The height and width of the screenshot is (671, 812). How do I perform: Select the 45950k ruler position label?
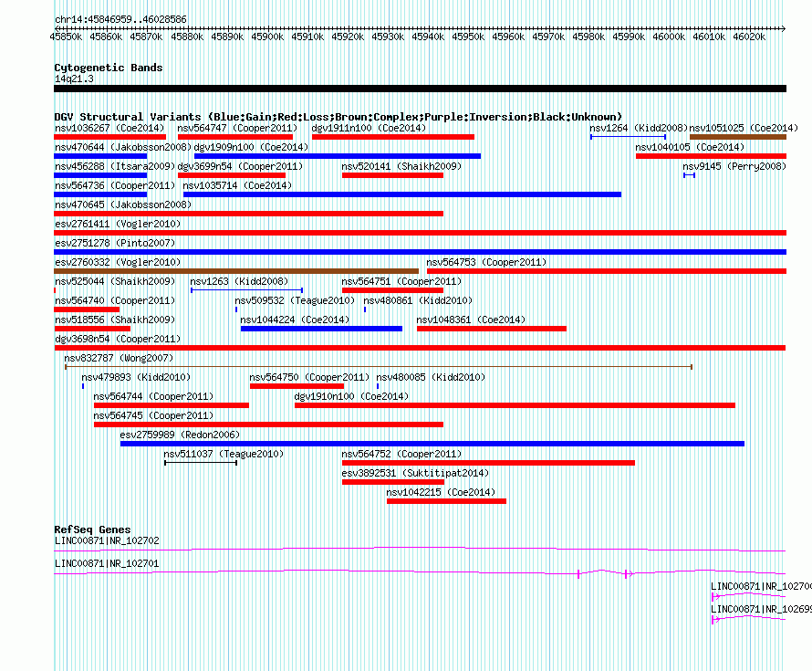point(468,37)
